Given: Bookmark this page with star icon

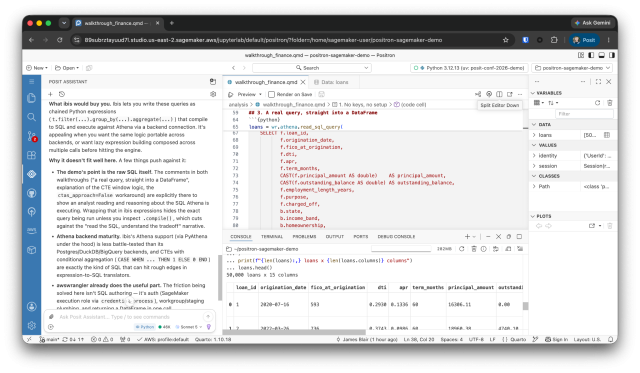Looking at the screenshot, I should (506, 40).
